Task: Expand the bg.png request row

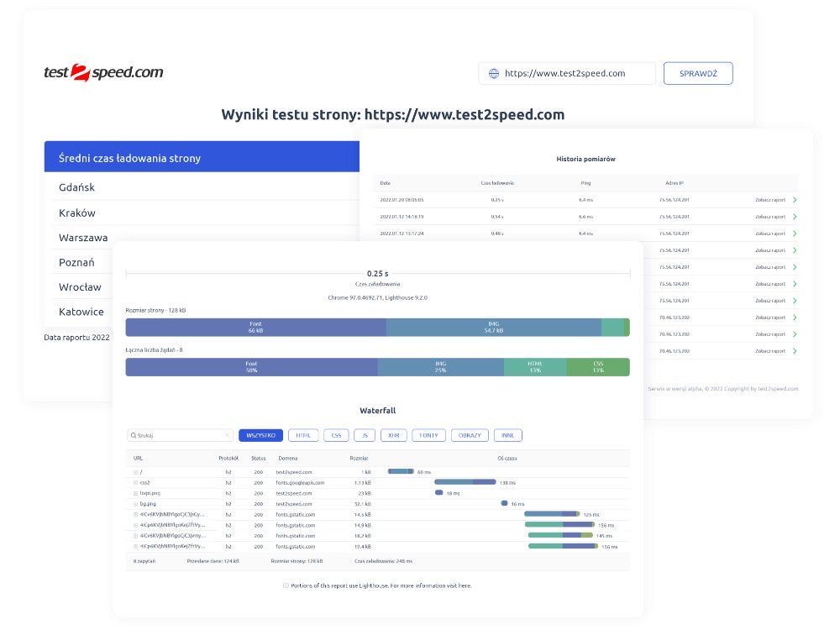Action: (135, 504)
